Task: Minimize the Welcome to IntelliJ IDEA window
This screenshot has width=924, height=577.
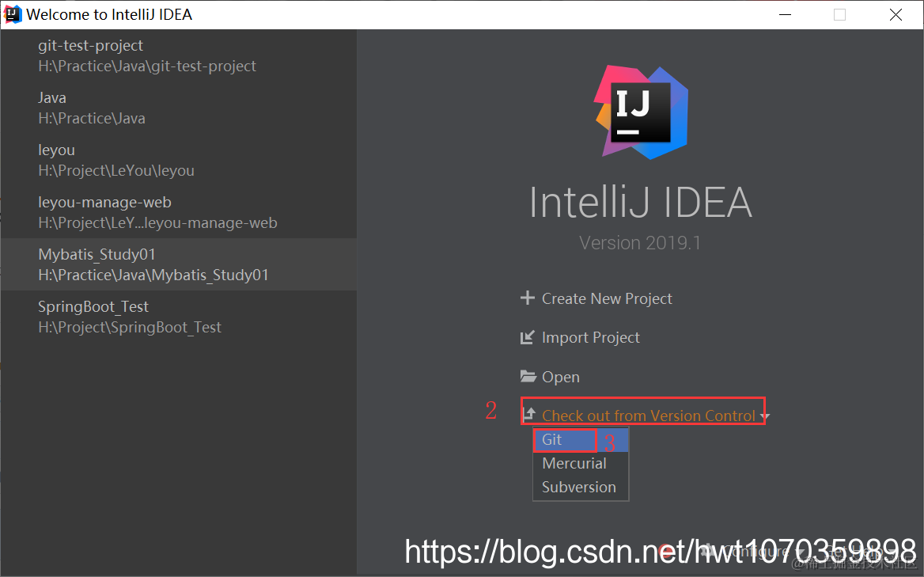Action: (785, 15)
